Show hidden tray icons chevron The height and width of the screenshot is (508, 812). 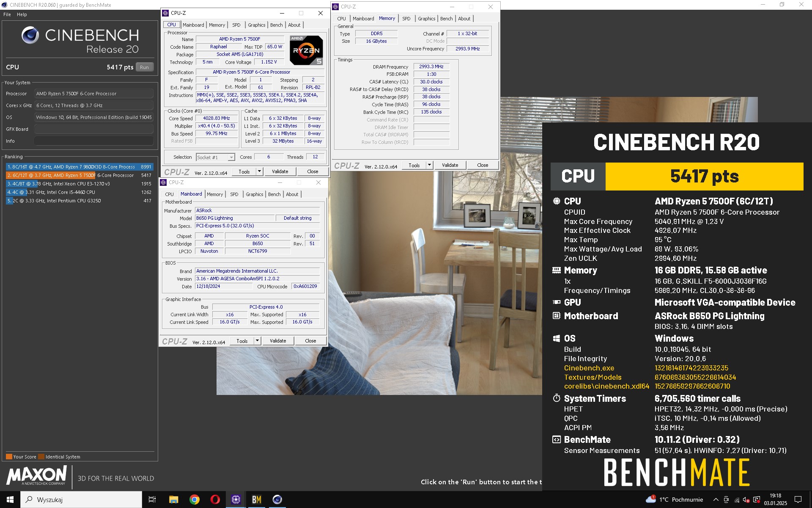716,500
